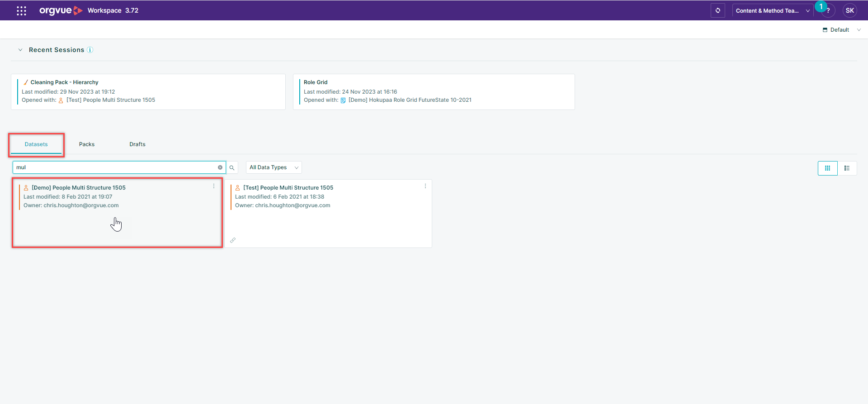Viewport: 868px width, 404px height.
Task: Open the Content & Method Team dropdown
Action: (773, 10)
